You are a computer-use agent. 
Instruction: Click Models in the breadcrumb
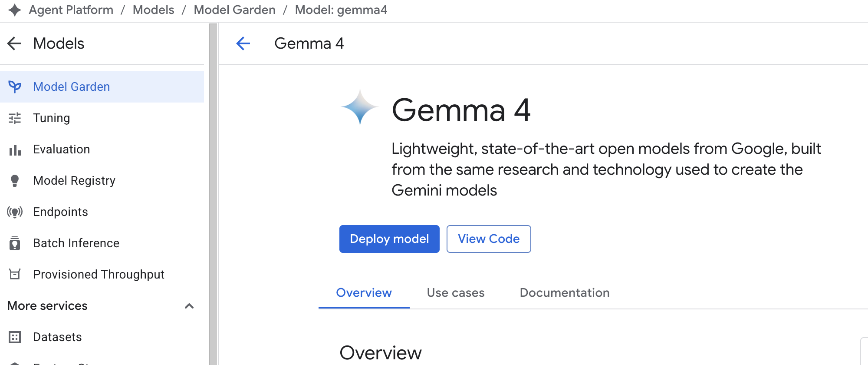point(154,10)
